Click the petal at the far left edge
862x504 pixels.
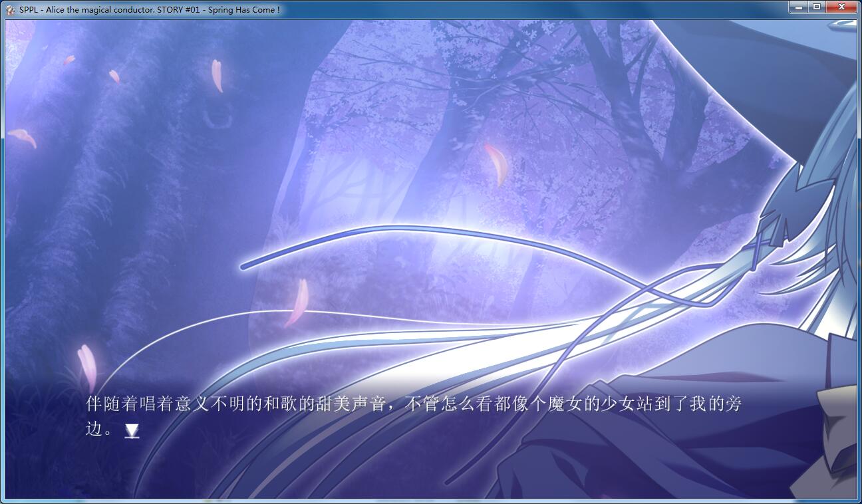point(23,137)
